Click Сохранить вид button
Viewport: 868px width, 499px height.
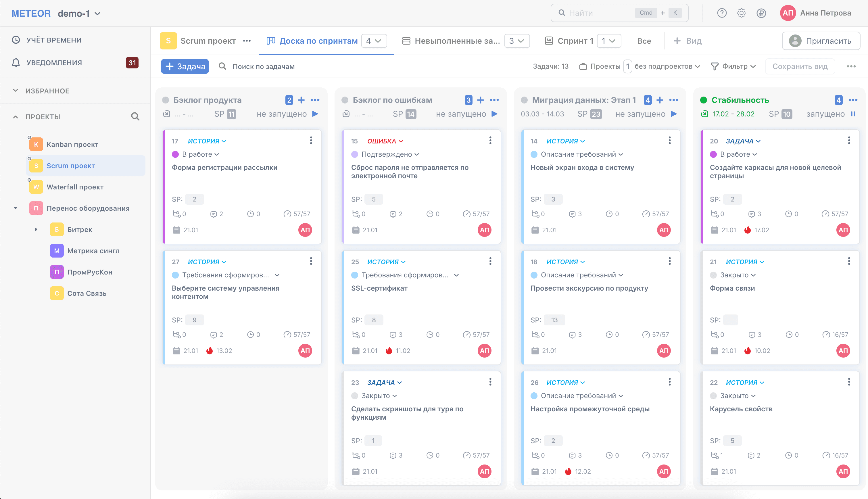[x=800, y=66]
